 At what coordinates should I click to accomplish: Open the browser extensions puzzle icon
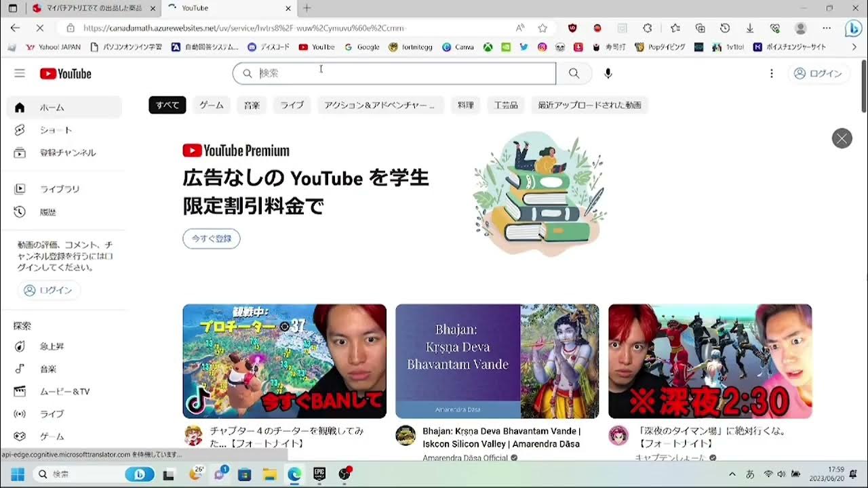coord(648,28)
